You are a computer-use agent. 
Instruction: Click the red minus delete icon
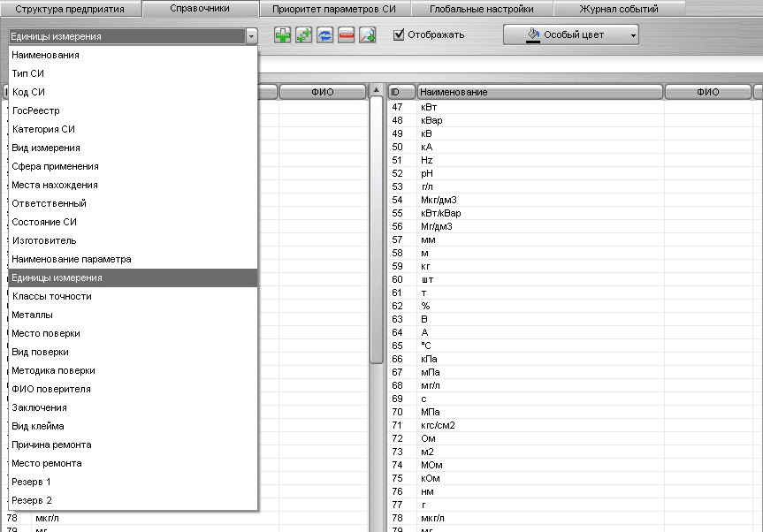[347, 35]
